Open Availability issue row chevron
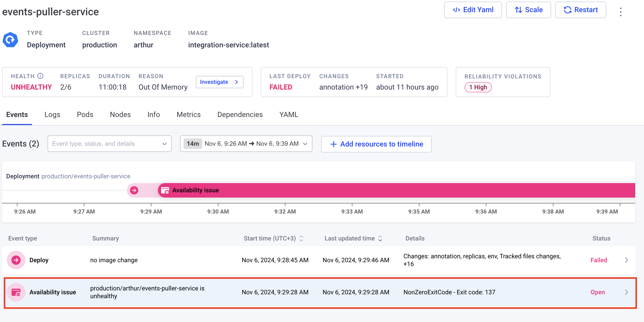644x322 pixels. [x=626, y=292]
